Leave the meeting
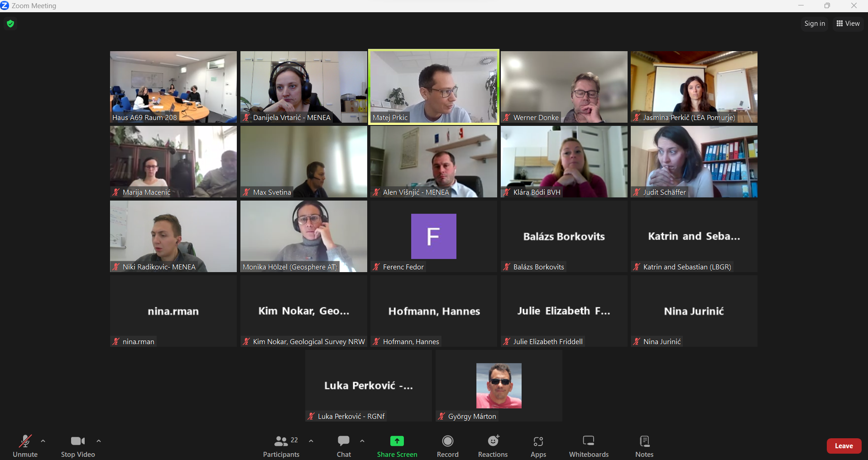 (844, 446)
